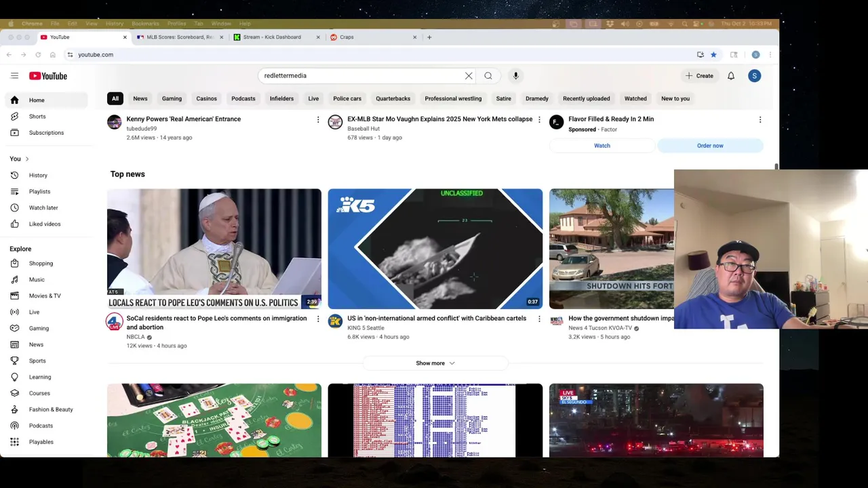Image resolution: width=868 pixels, height=488 pixels.
Task: Open Shorts in the sidebar
Action: pyautogui.click(x=46, y=117)
